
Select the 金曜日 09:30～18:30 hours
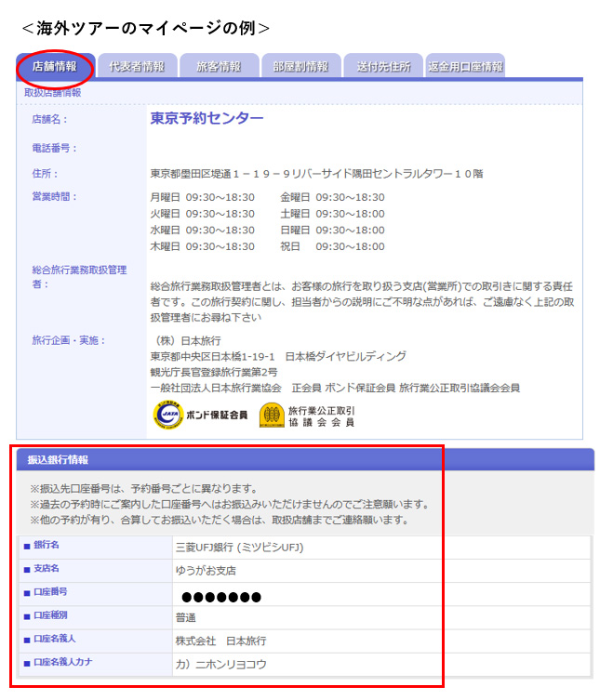(x=332, y=197)
